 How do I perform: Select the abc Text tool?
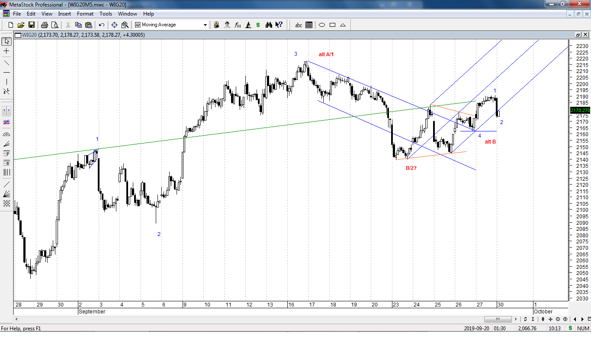tap(299, 25)
